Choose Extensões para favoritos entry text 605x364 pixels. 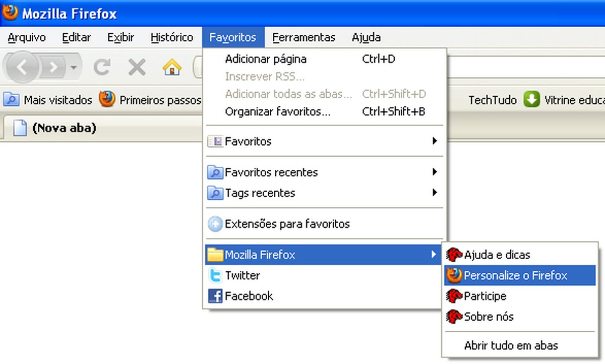pos(287,224)
